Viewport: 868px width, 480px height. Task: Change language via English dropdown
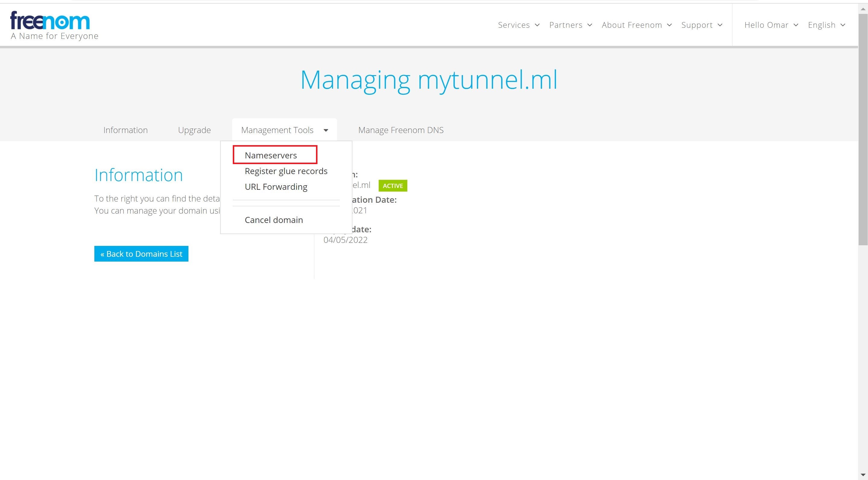pyautogui.click(x=826, y=25)
